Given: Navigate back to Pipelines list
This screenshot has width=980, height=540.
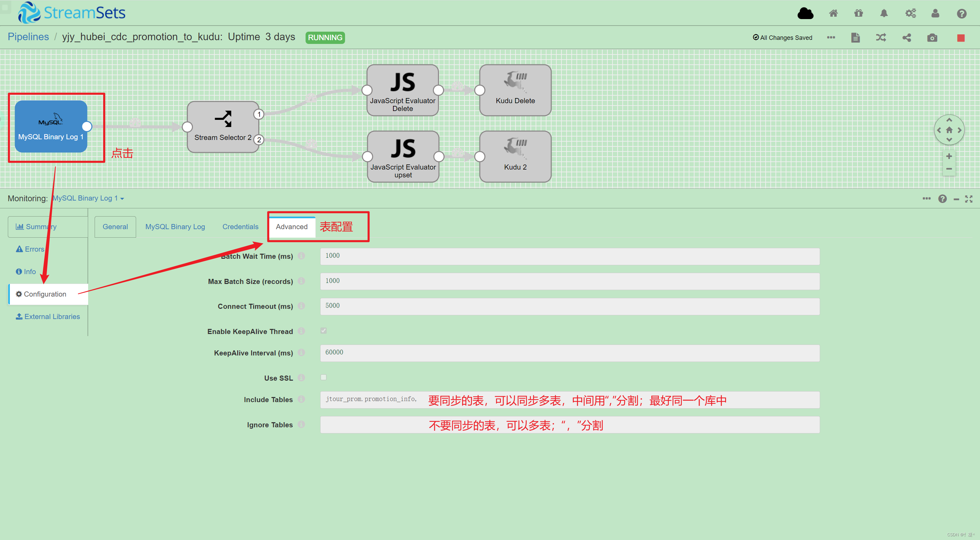Looking at the screenshot, I should (x=28, y=36).
